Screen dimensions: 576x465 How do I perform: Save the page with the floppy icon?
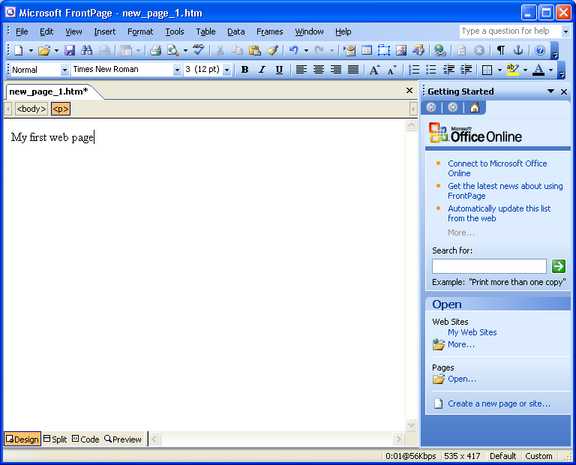69,50
